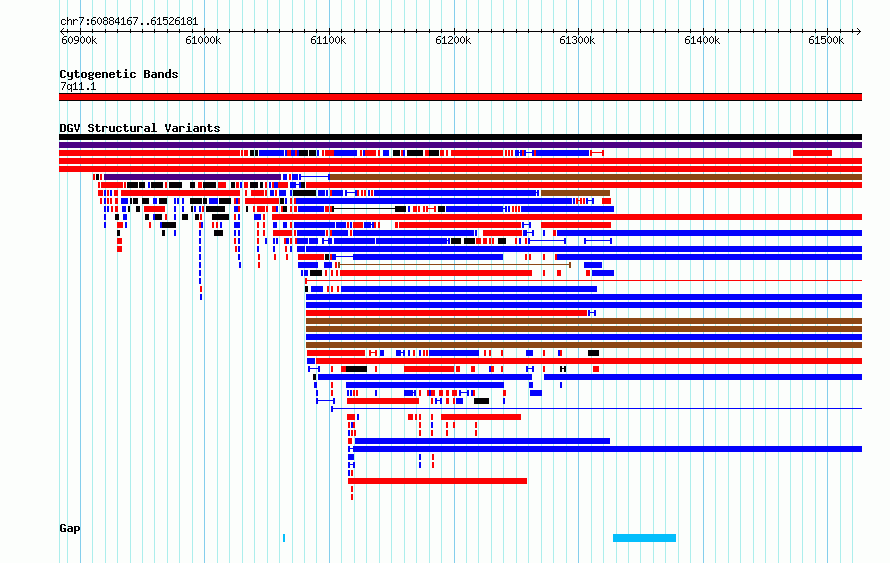The image size is (890, 563).
Task: Click the 61500k ruler label
Action: (x=826, y=40)
